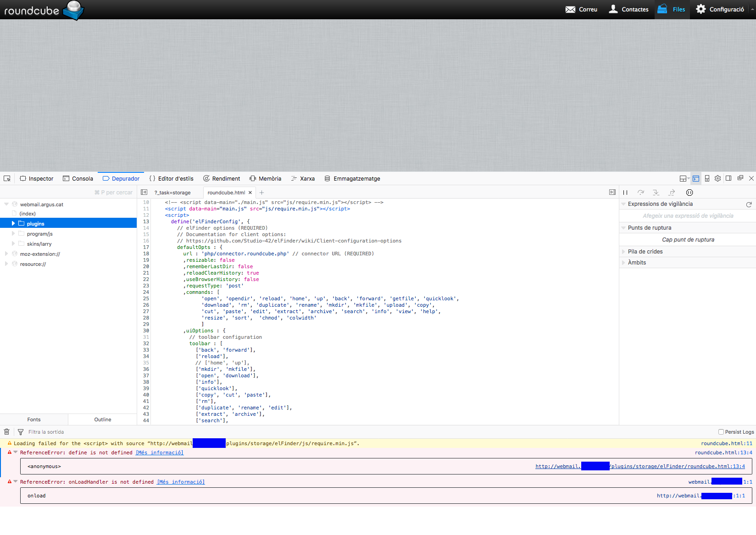
Task: Open developer tools settings gear
Action: click(717, 178)
